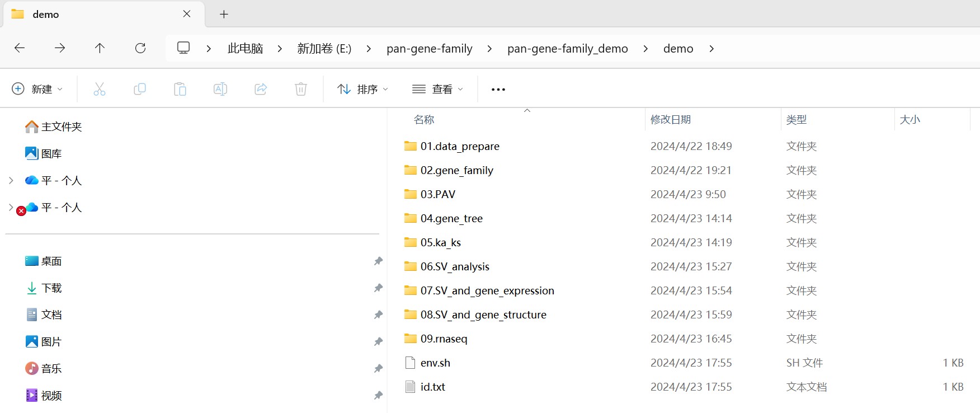Expand the first 平 - 个人 OneDrive node
The height and width of the screenshot is (413, 980).
(x=11, y=180)
